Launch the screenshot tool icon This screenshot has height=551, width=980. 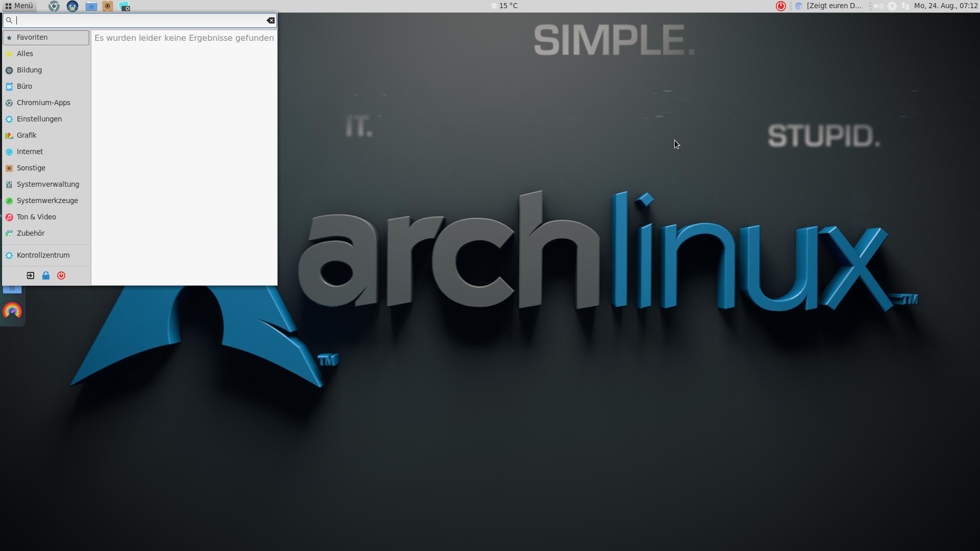(x=125, y=6)
